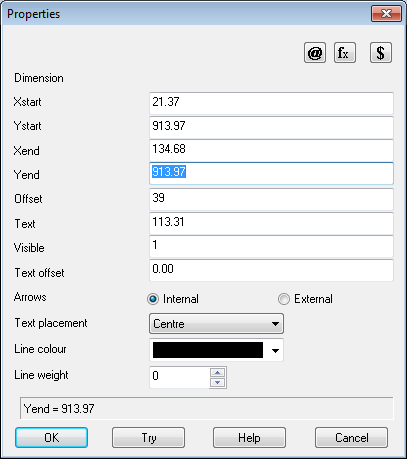Click the black Line colour swatch
The image size is (407, 459).
pos(208,350)
